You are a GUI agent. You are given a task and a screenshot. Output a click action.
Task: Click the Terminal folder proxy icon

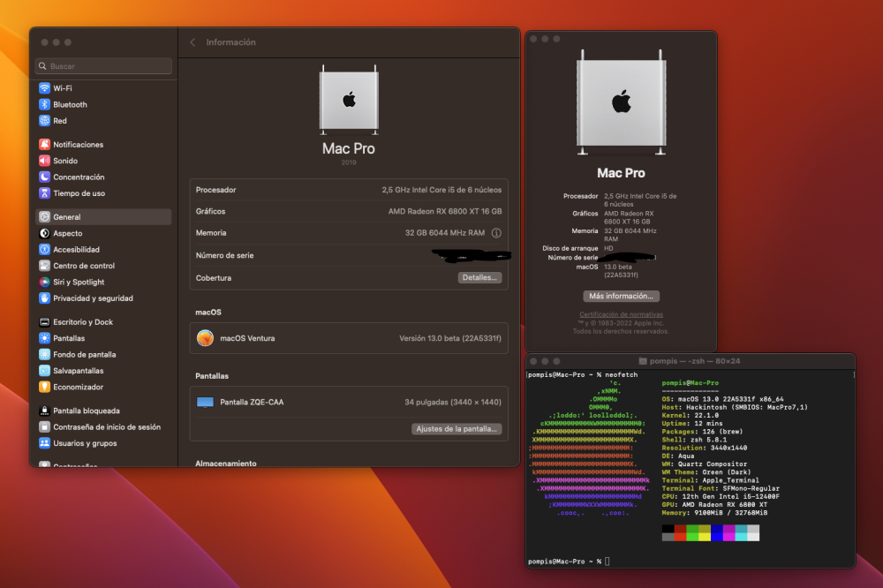[643, 362]
